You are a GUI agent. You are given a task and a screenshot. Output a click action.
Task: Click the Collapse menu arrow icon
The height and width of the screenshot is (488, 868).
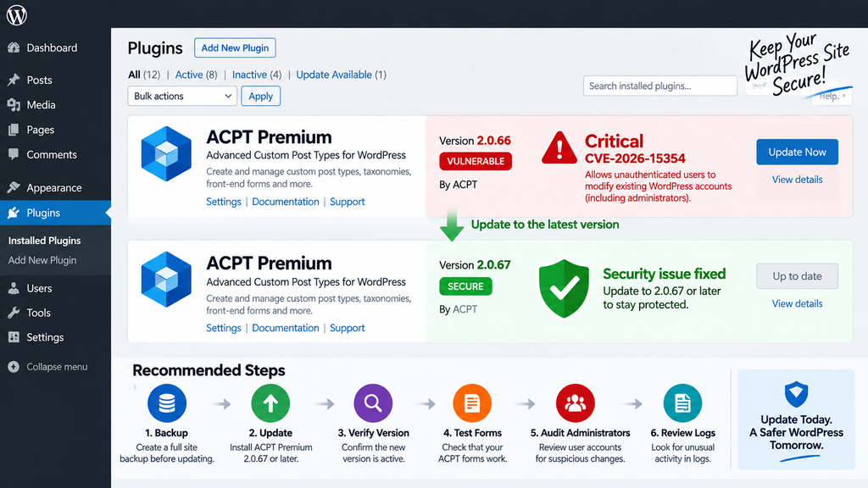coord(14,367)
